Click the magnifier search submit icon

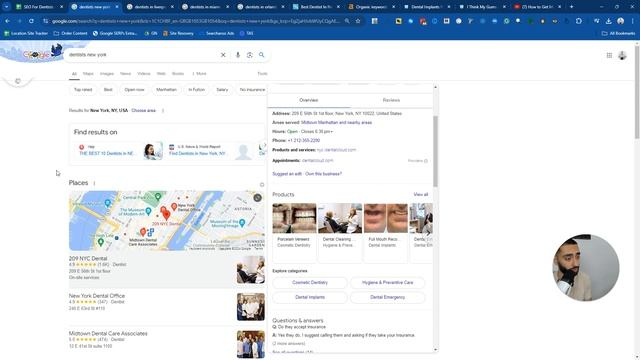coord(262,55)
